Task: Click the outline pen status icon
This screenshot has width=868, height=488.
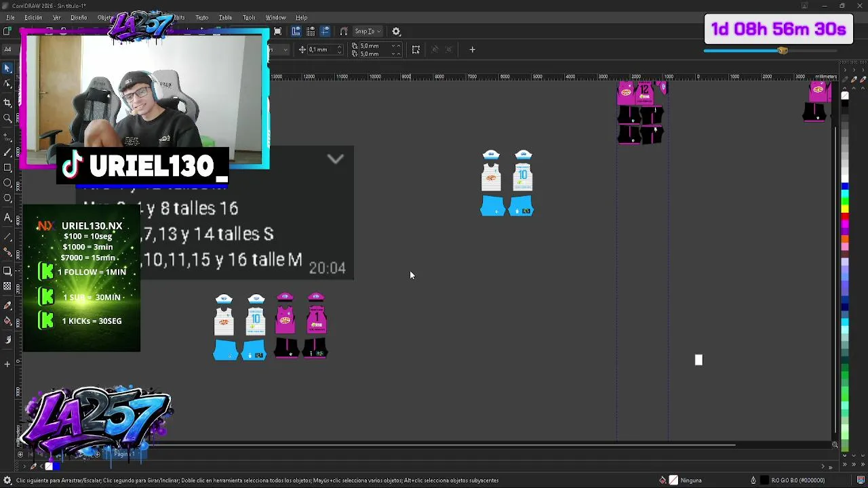Action: (x=753, y=481)
